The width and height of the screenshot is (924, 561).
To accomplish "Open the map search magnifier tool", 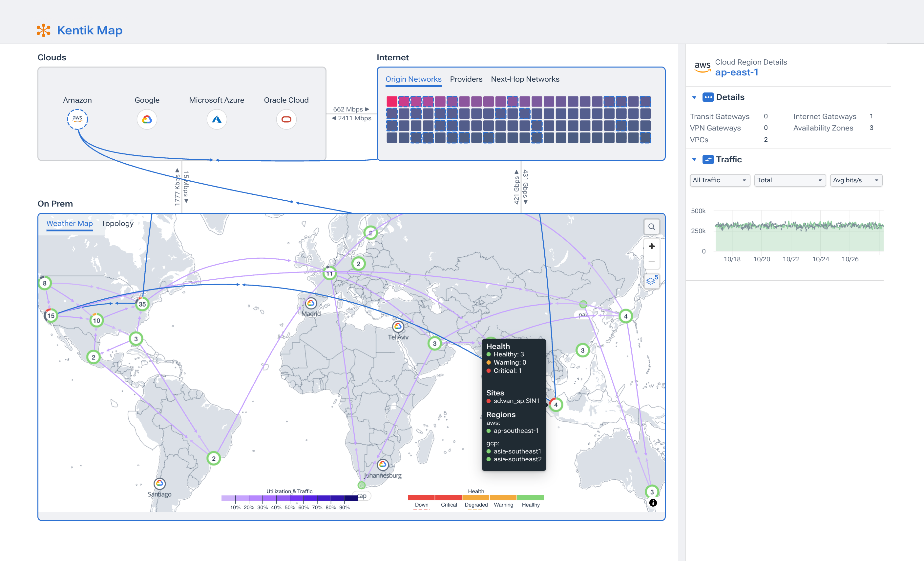I will click(x=652, y=227).
